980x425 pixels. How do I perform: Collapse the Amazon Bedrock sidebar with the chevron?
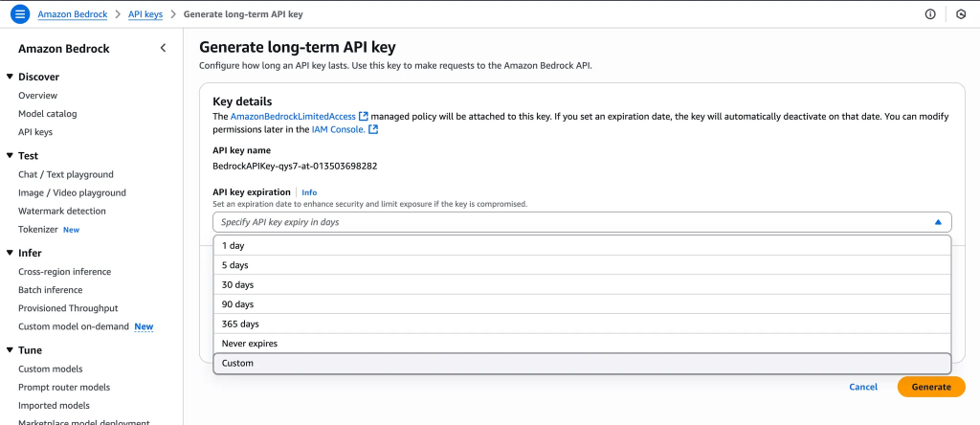pos(163,48)
